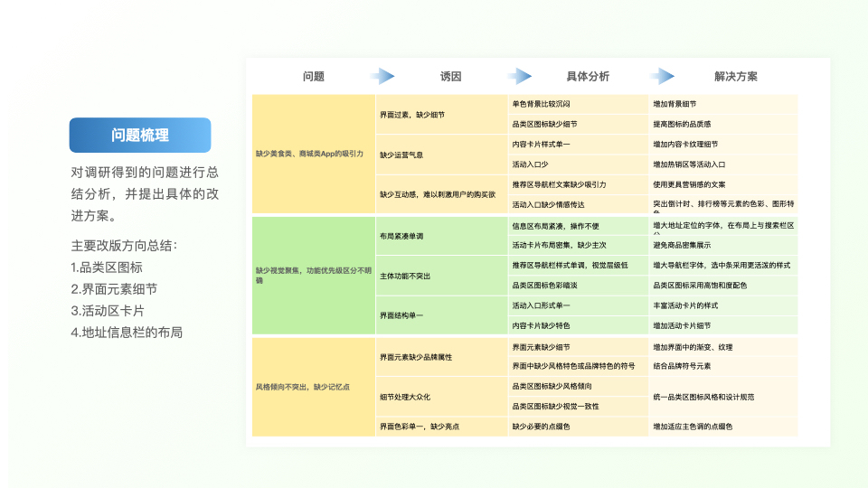Image resolution: width=868 pixels, height=488 pixels.
Task: Click analysis cell '推荐区导航栏样式单调,视觉层级低'
Action: tap(578, 266)
